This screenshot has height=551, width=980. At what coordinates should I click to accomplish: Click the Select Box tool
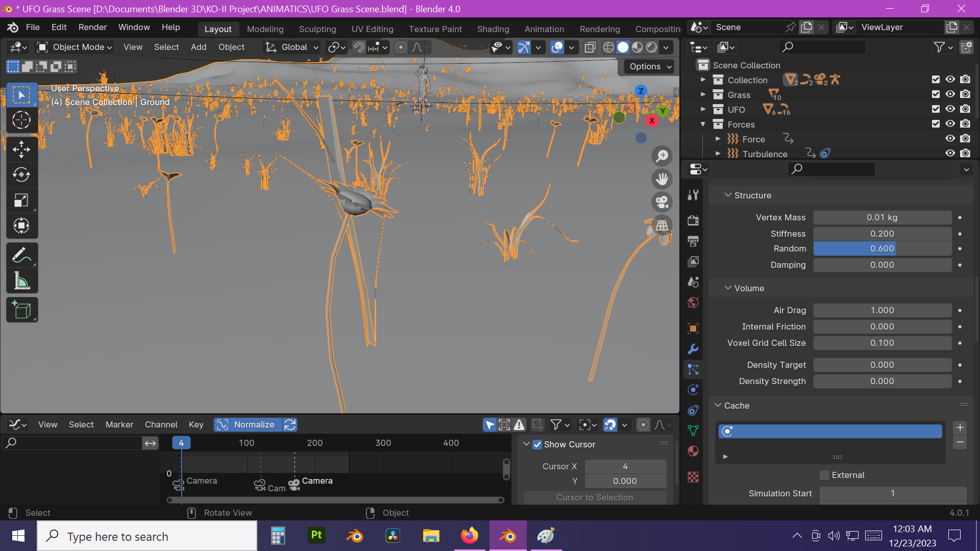point(21,95)
